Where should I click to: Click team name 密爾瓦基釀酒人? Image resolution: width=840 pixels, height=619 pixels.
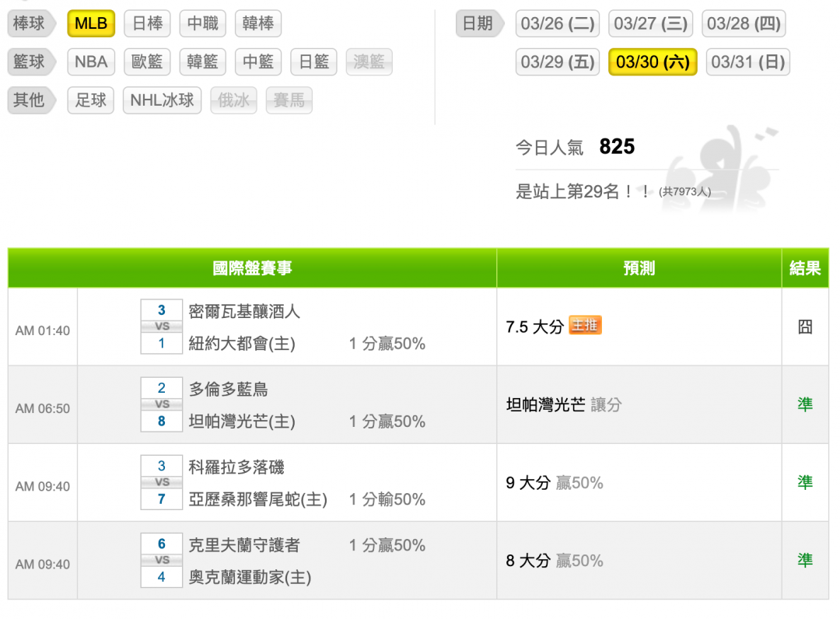click(x=244, y=311)
